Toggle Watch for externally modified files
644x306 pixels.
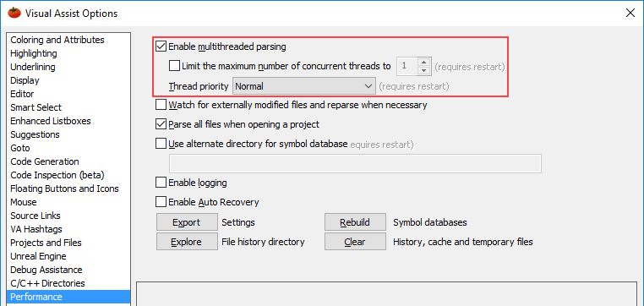[161, 105]
